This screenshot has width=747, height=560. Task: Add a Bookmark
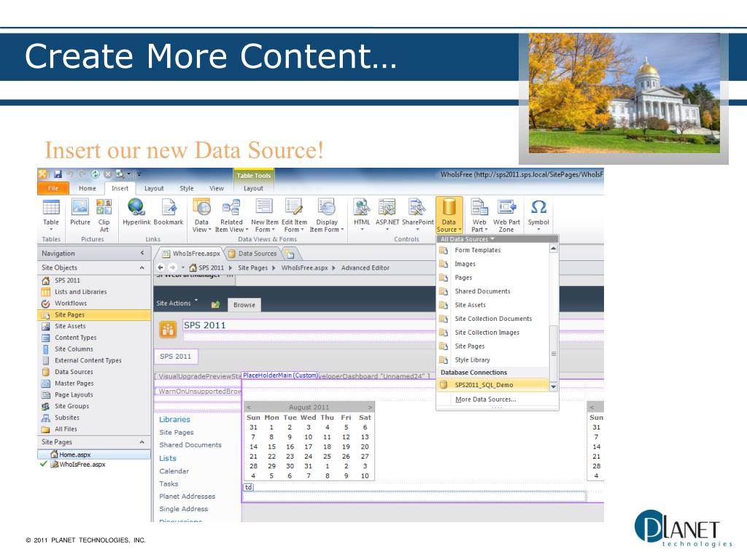click(169, 213)
